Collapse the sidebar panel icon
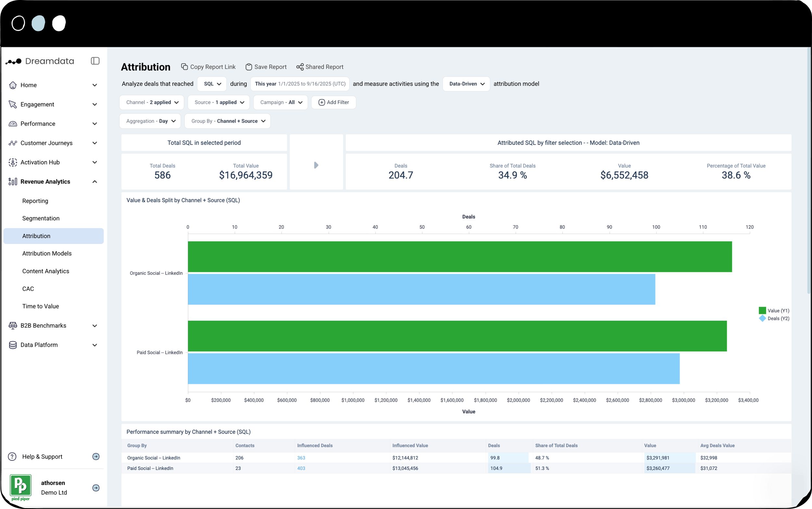 (95, 61)
